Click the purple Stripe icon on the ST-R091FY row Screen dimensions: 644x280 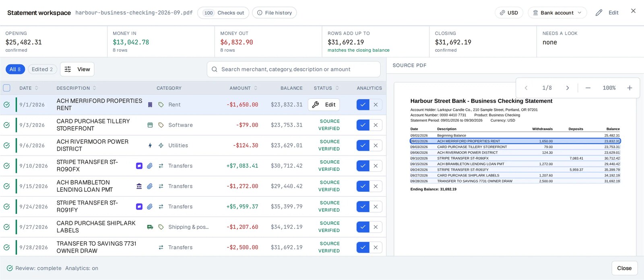pos(139,207)
